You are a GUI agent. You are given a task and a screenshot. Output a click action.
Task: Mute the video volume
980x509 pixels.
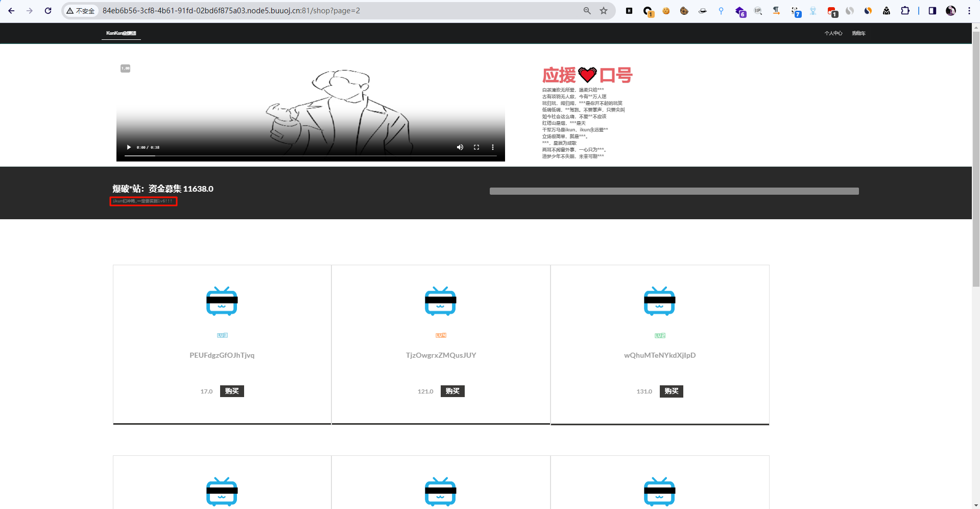(460, 147)
